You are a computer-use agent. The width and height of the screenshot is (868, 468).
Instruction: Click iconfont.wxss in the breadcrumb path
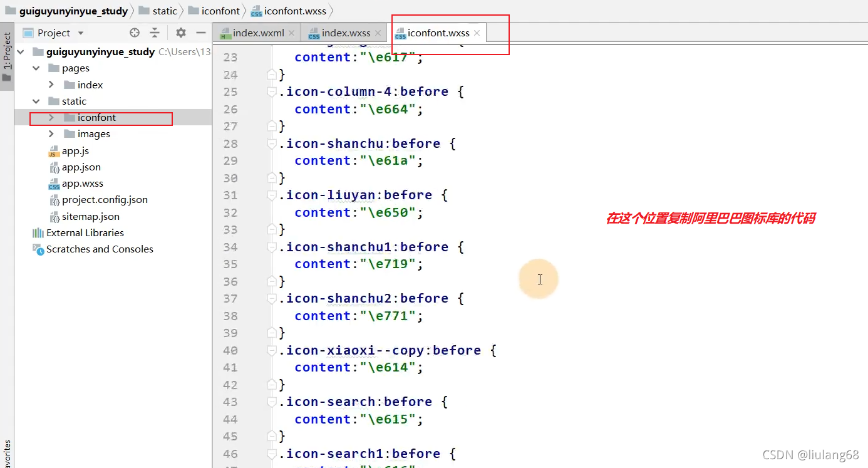(295, 11)
